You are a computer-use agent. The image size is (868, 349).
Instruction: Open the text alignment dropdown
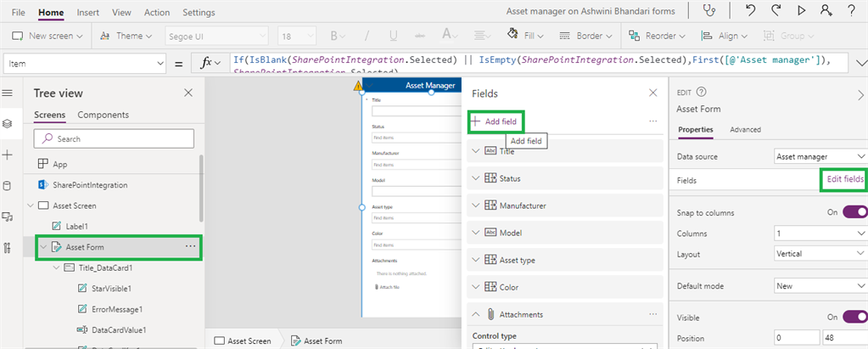tap(481, 36)
